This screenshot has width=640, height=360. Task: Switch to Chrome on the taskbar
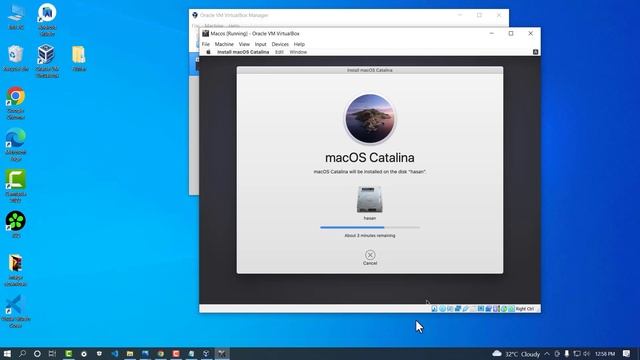(x=161, y=353)
